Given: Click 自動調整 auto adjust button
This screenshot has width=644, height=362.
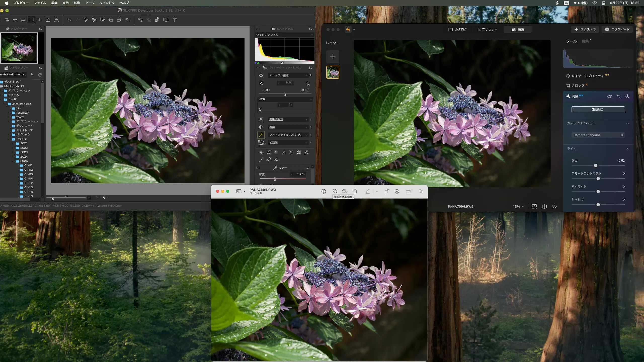Looking at the screenshot, I should pos(598,109).
